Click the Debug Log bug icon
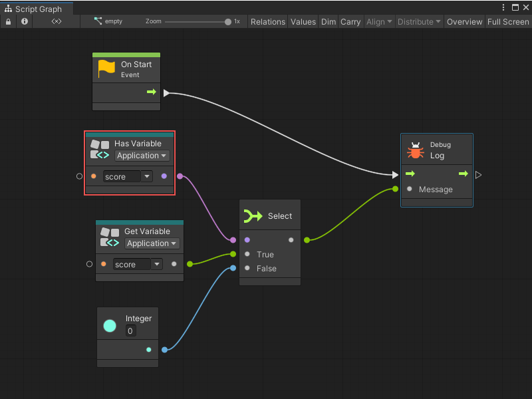This screenshot has width=532, height=399. tap(415, 150)
